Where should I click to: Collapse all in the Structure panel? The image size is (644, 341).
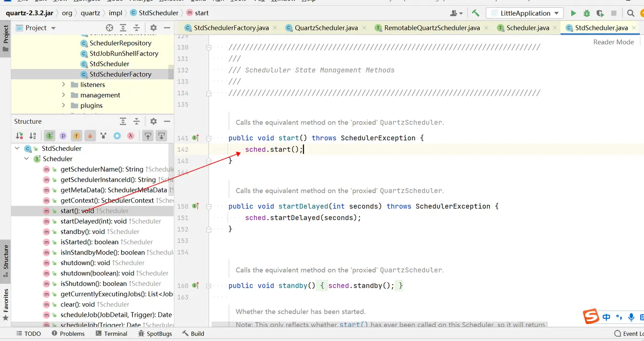[x=137, y=121]
